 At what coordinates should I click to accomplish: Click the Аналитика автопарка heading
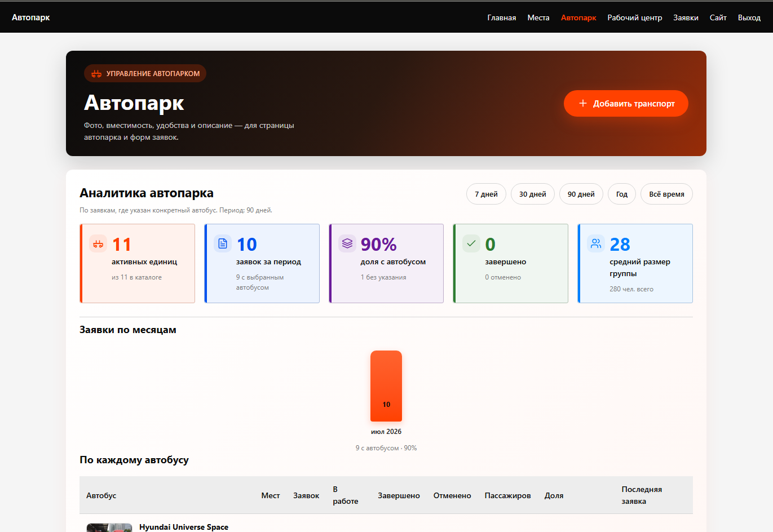pyautogui.click(x=147, y=193)
